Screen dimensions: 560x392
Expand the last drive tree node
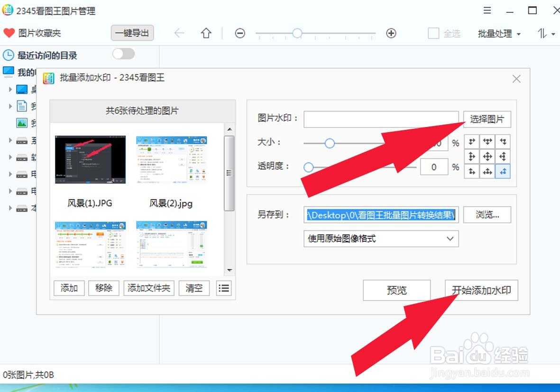pyautogui.click(x=10, y=208)
